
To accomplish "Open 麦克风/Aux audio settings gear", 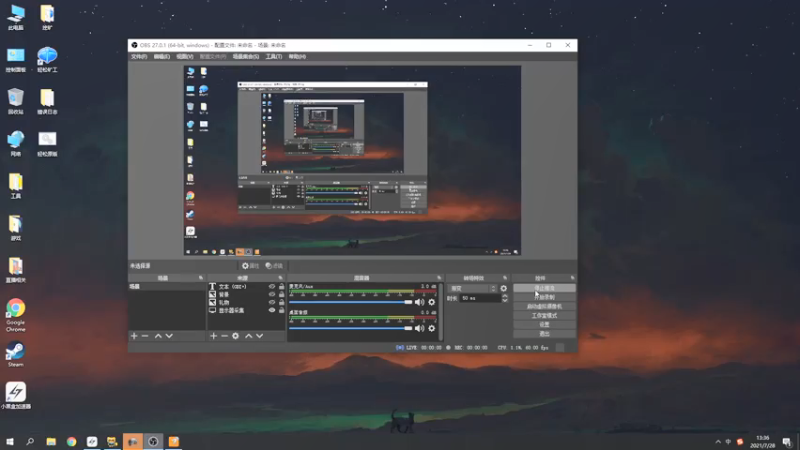I will (432, 302).
